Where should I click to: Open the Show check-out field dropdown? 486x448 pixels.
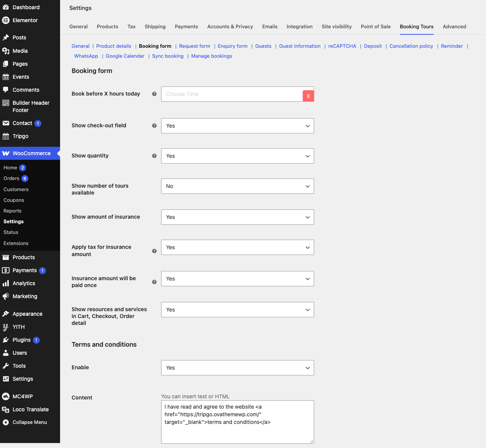(x=238, y=126)
